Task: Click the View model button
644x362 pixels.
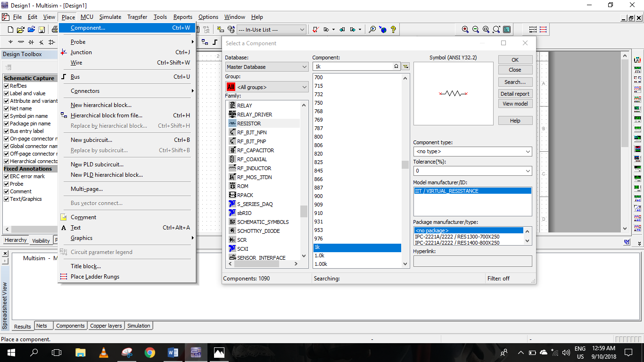Action: point(515,104)
